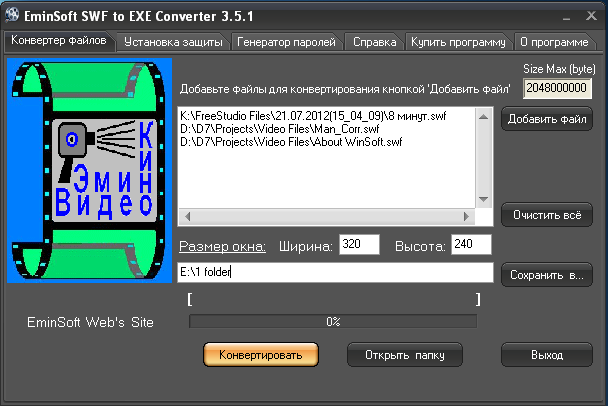Click the output path field E:\1 folder
Image resolution: width=608 pixels, height=406 pixels.
click(x=335, y=272)
